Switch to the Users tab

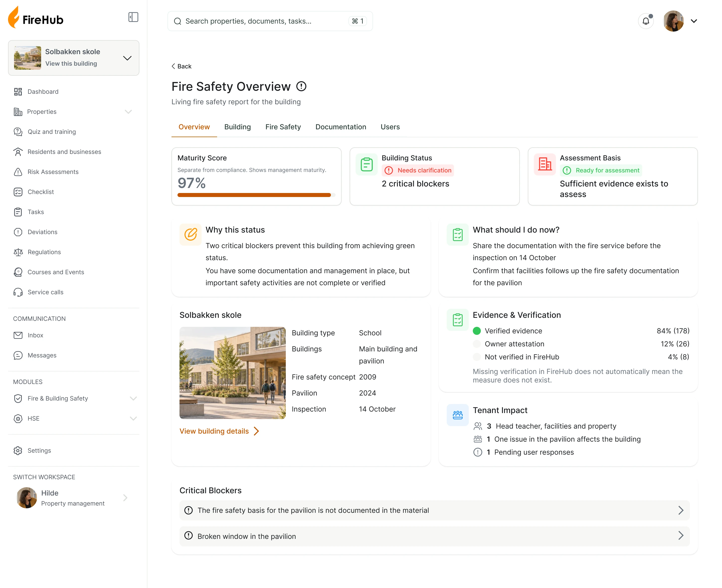pos(390,127)
